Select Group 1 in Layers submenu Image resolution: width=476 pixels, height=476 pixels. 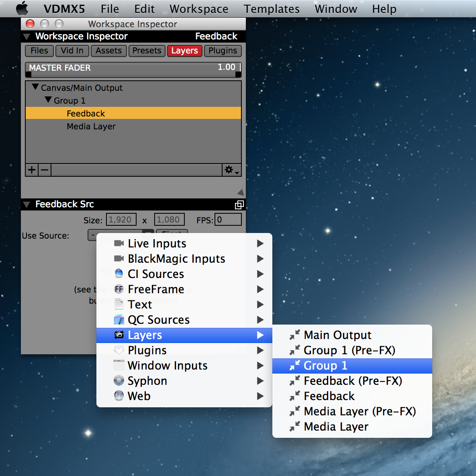pyautogui.click(x=352, y=366)
